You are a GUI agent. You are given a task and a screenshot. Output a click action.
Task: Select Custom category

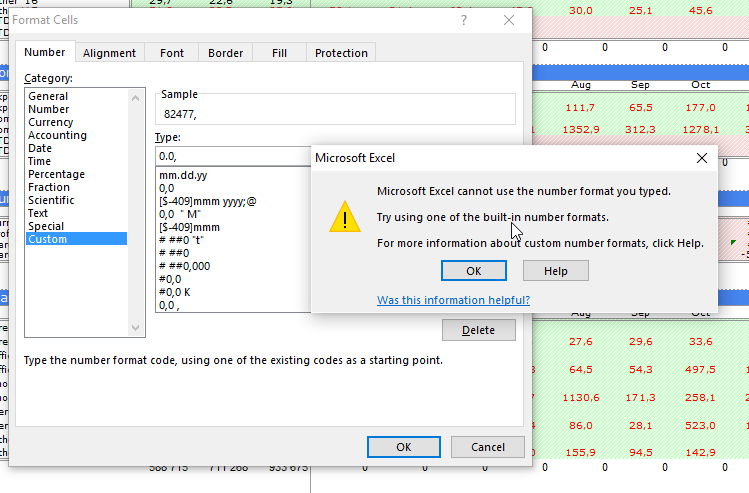76,239
